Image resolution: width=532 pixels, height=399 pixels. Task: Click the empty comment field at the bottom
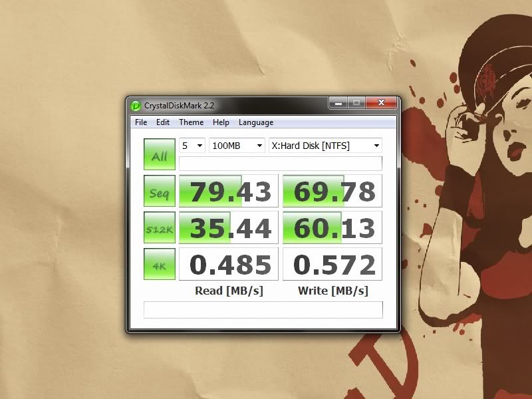point(263,310)
